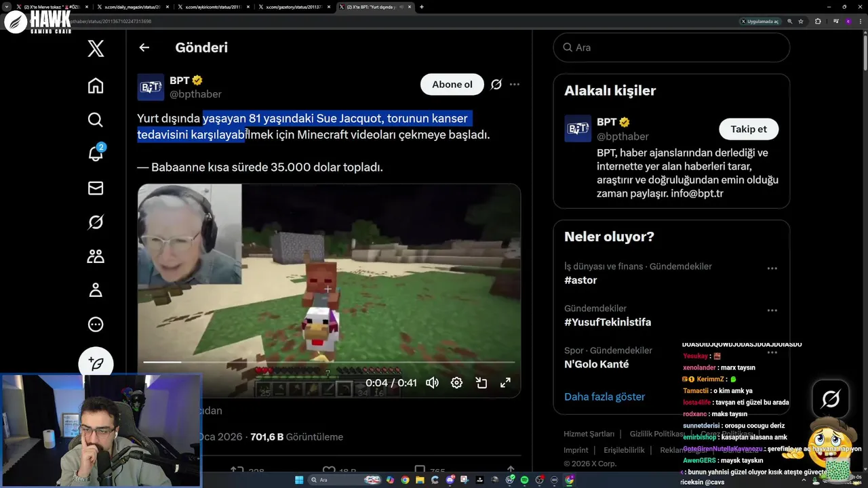868x488 pixels.
Task: Switch to the daily_magazin tab
Action: click(x=133, y=7)
